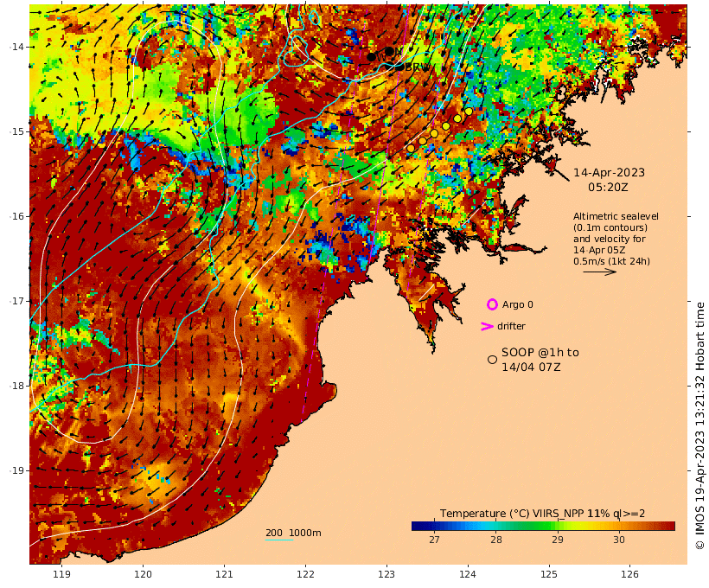Click the 'drifter' legend text
Viewport: 709px width, 588px height.
point(511,326)
